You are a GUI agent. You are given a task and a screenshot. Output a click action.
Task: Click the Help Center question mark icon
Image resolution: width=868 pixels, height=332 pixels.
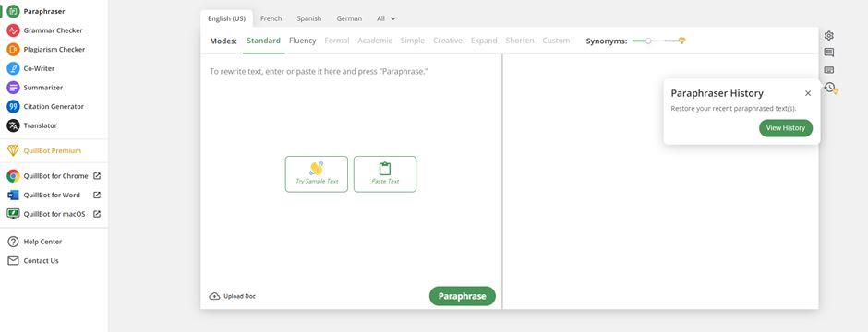13,242
